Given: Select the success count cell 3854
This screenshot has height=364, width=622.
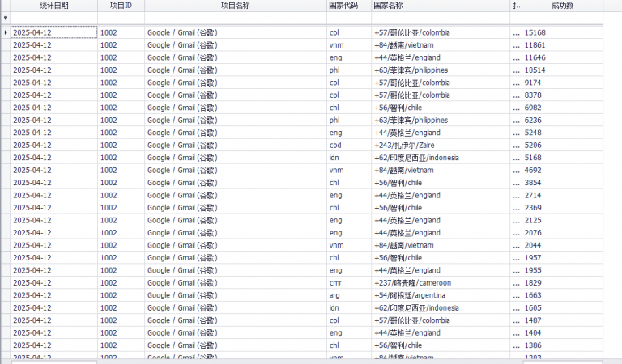Looking at the screenshot, I should click(x=562, y=183).
